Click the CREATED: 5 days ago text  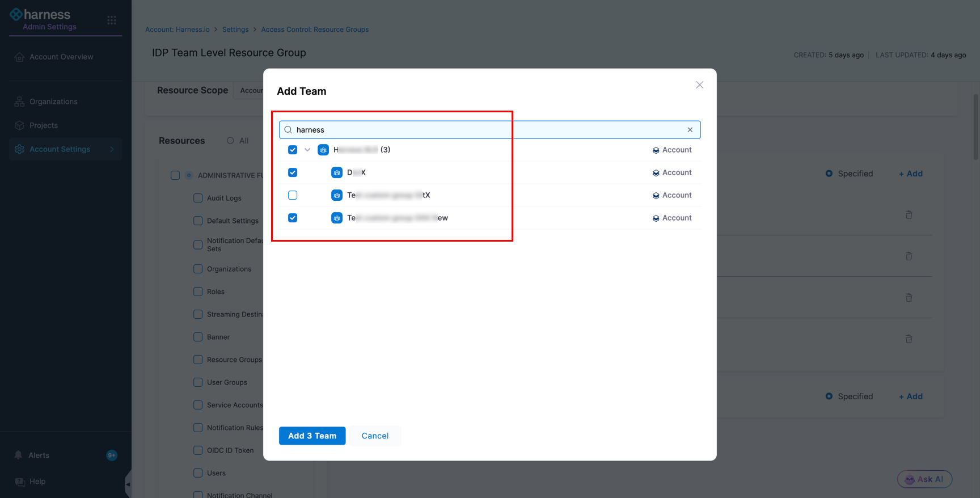[829, 55]
